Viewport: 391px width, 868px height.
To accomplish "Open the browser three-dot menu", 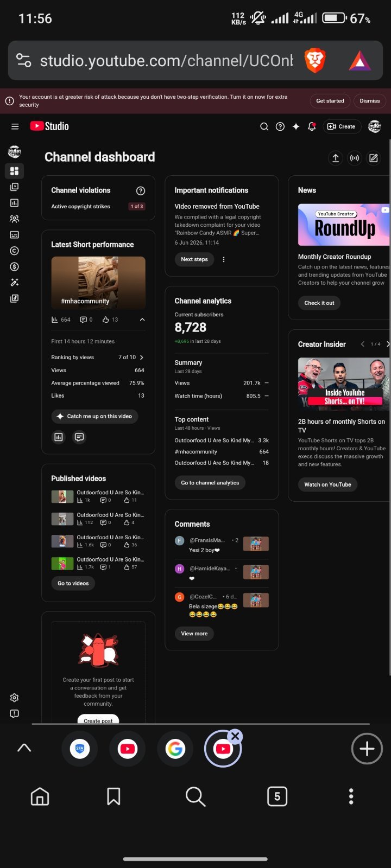I will coord(351,796).
